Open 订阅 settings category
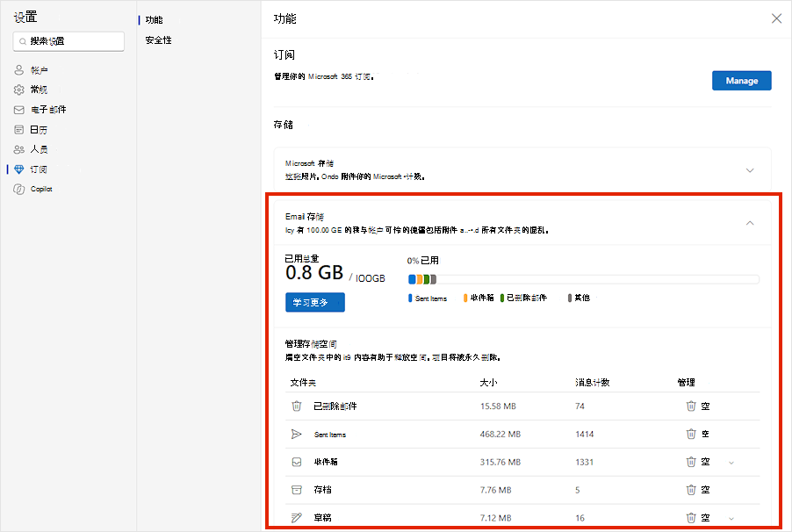The width and height of the screenshot is (792, 532). click(x=39, y=169)
